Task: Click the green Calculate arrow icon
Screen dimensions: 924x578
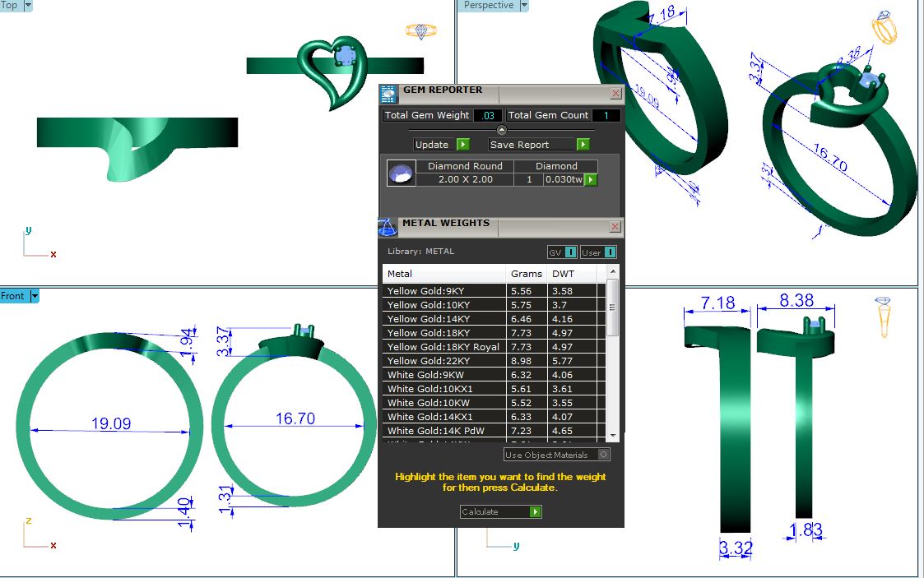Action: click(x=535, y=511)
